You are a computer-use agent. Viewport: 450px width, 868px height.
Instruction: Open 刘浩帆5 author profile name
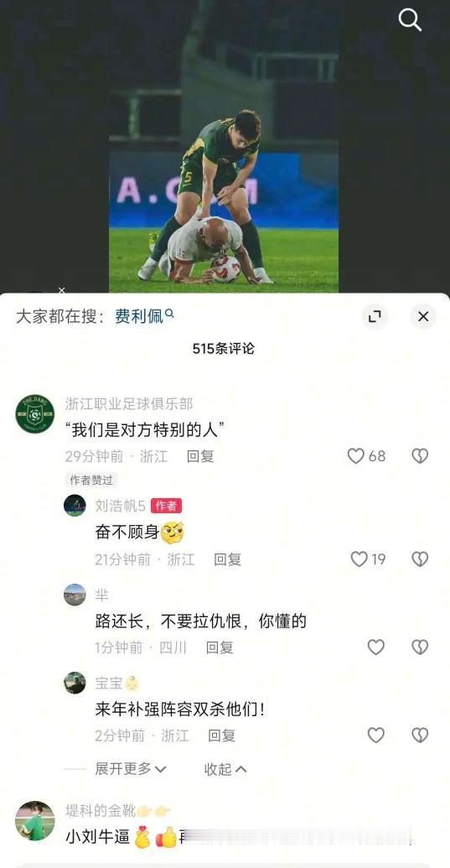120,506
